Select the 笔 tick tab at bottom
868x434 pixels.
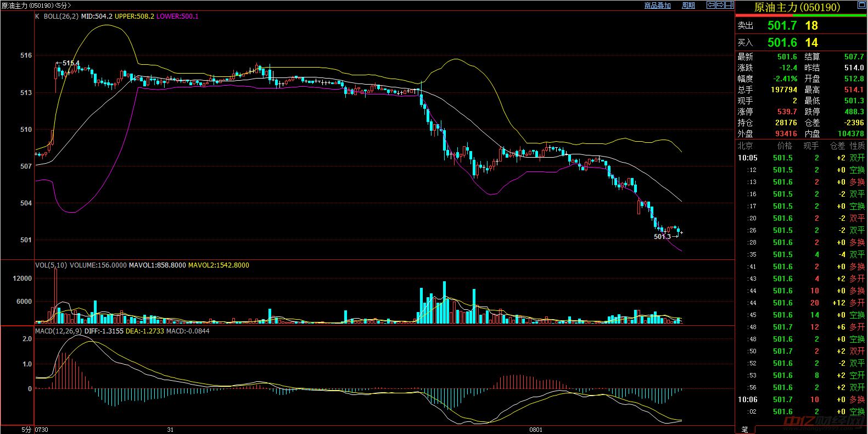coord(745,429)
